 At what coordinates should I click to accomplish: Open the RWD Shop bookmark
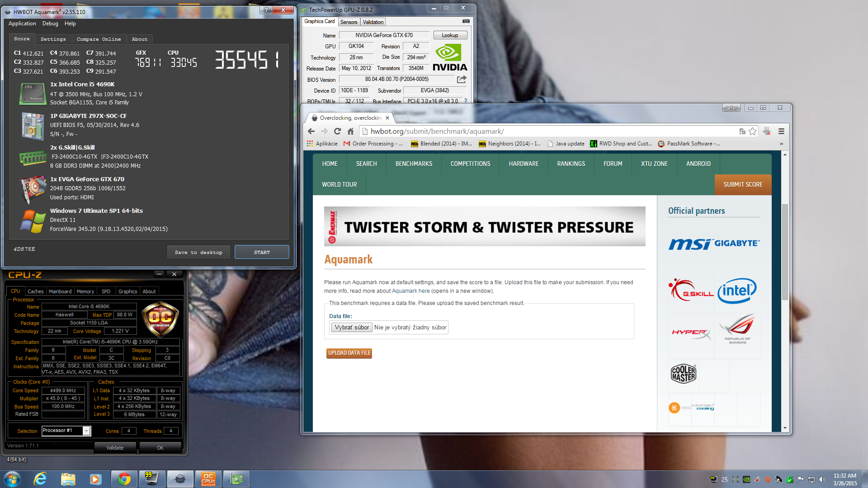tap(621, 144)
